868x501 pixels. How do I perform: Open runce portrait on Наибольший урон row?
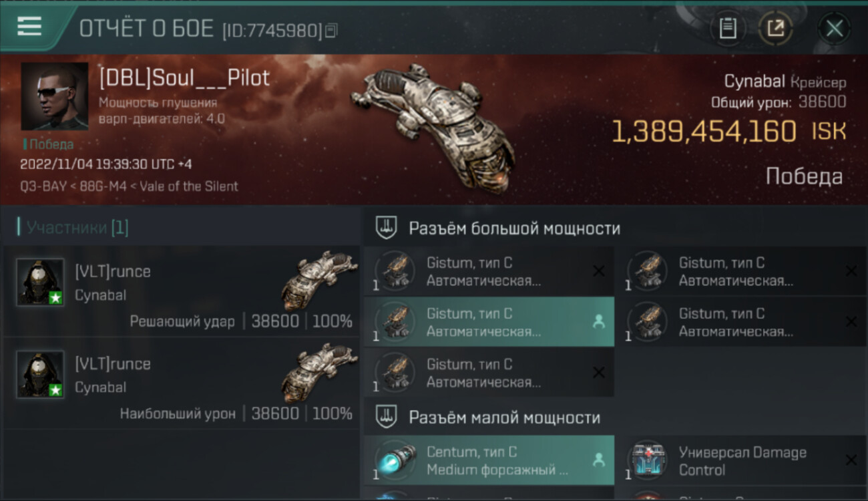point(40,374)
